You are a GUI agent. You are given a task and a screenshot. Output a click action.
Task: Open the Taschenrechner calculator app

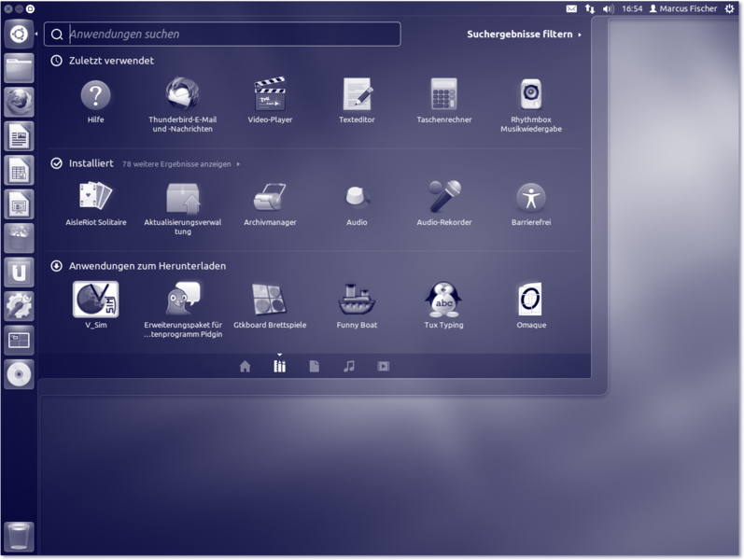[x=443, y=95]
